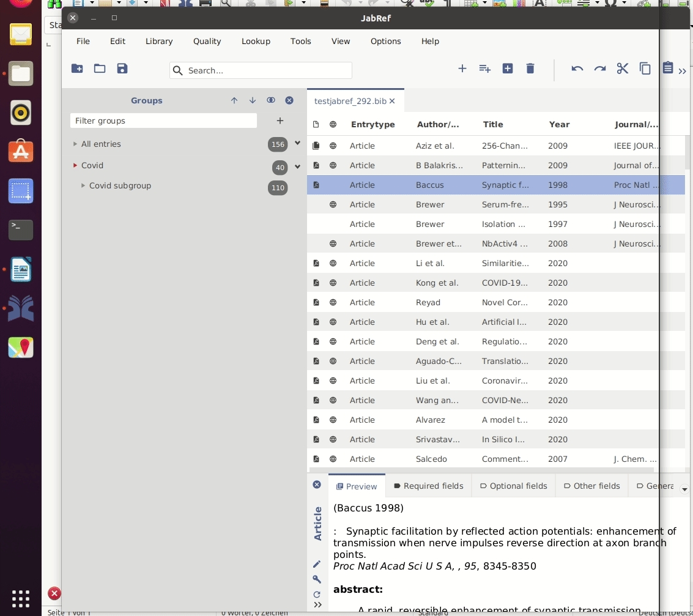Open LibreOffice Writer from the dock
The width and height of the screenshot is (693, 616).
pyautogui.click(x=21, y=269)
